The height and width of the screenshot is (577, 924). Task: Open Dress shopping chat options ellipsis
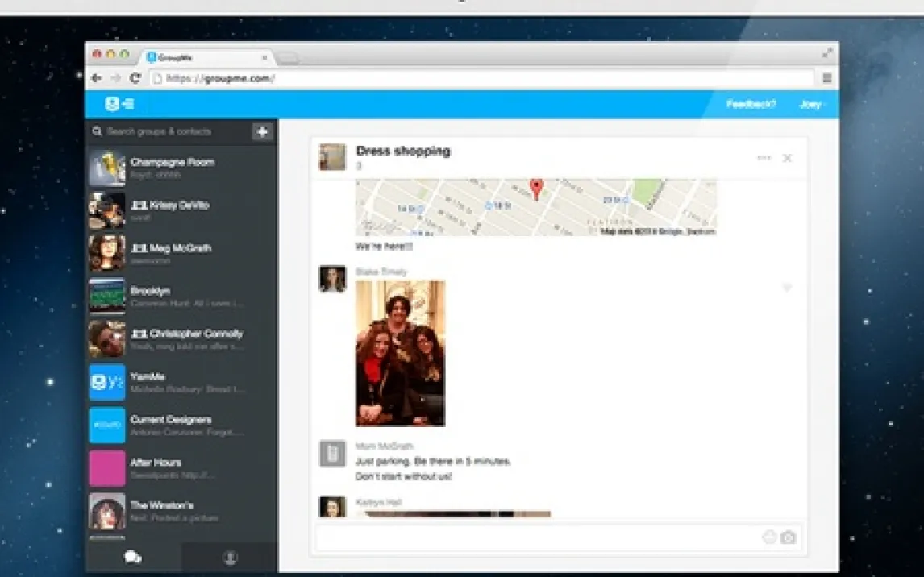tap(764, 158)
